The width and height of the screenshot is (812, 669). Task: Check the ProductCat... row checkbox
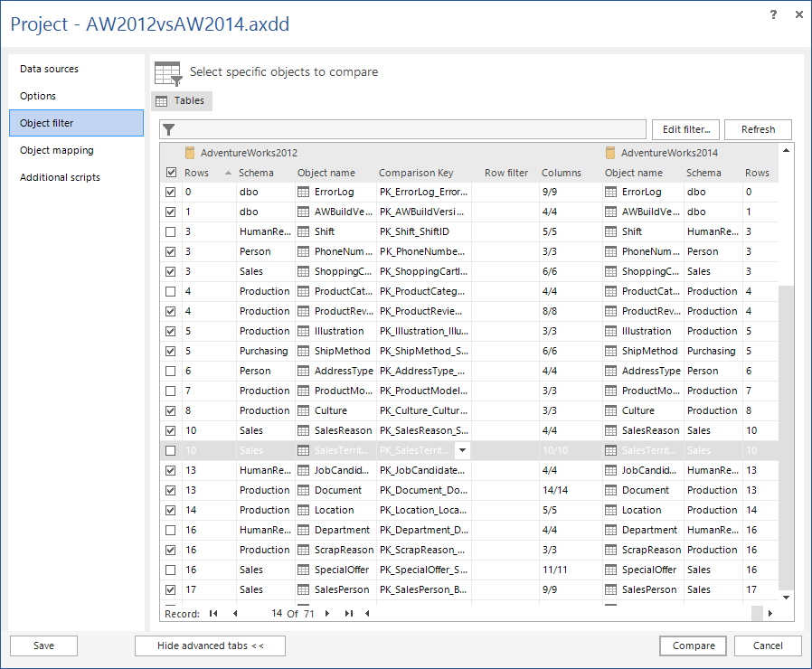pos(170,291)
